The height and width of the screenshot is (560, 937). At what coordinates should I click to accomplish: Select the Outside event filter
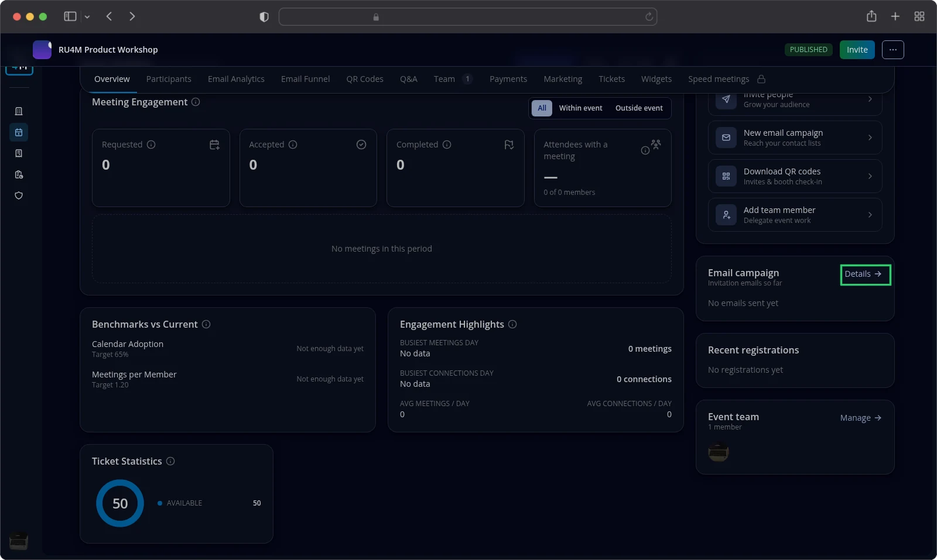point(639,108)
